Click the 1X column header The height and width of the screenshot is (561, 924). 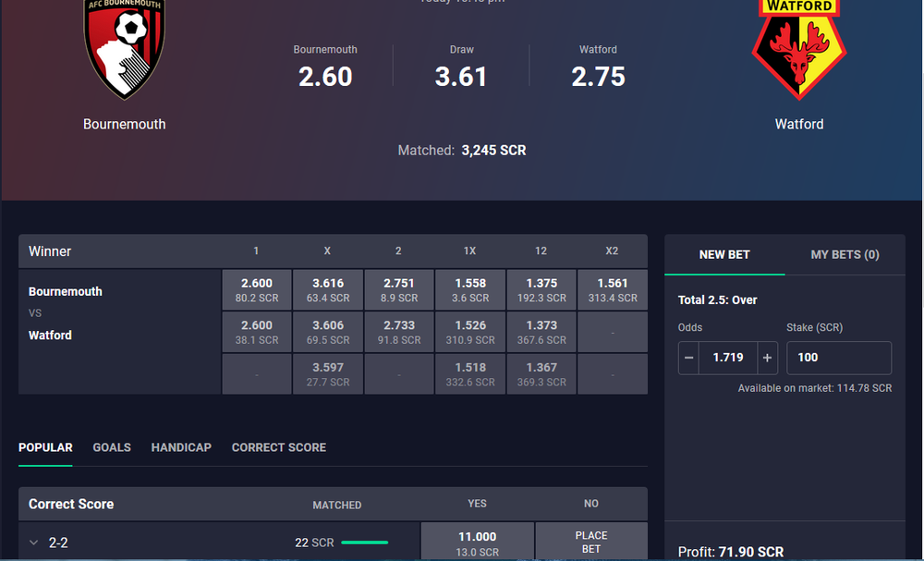[469, 251]
